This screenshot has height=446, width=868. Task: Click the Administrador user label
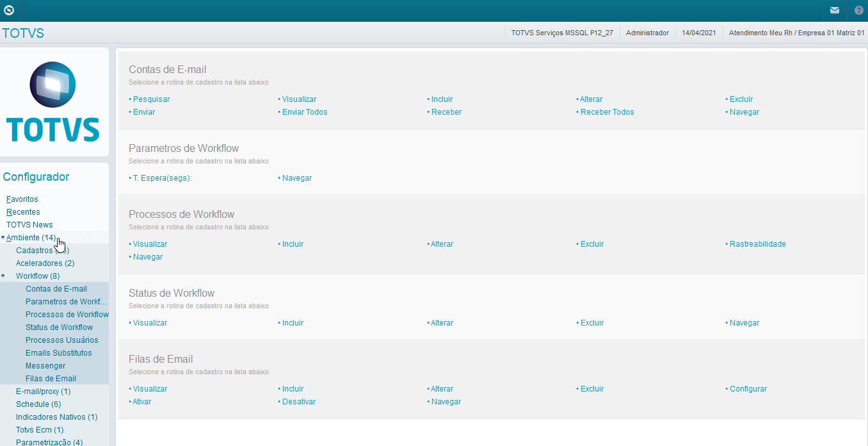(647, 33)
